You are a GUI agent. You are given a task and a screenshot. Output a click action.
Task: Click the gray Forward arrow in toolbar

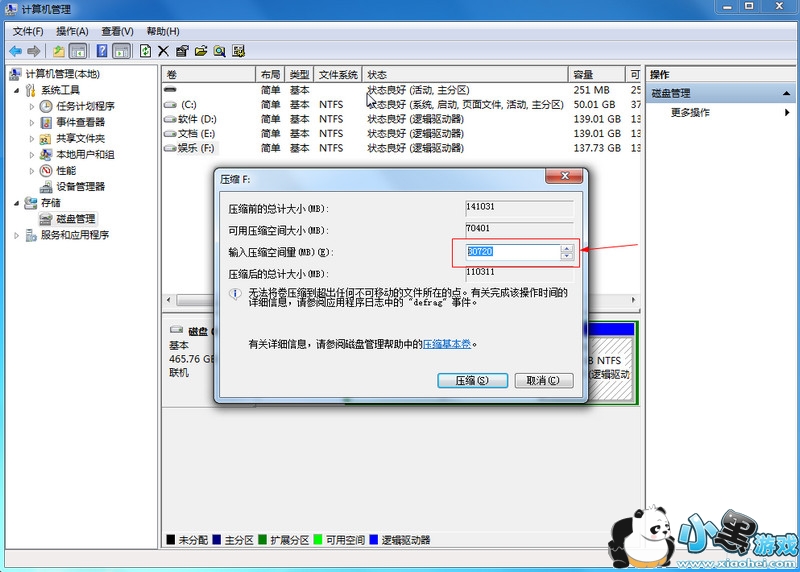tap(34, 51)
